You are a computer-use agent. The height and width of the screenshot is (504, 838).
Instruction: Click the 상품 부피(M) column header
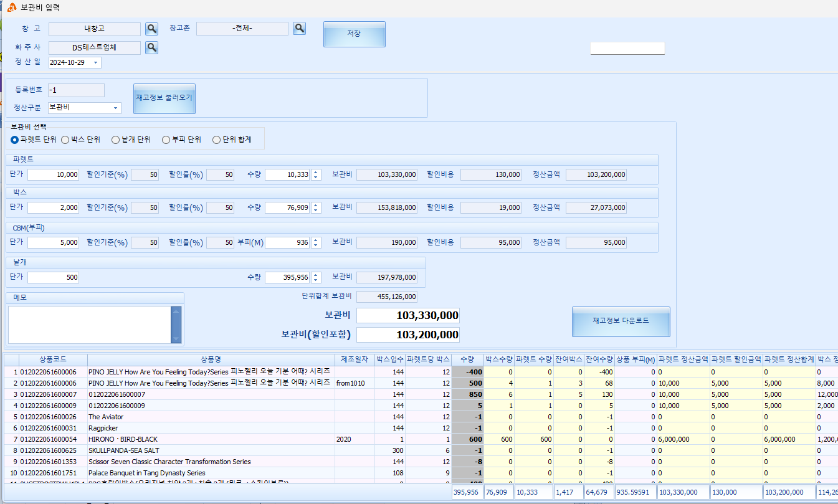point(636,359)
